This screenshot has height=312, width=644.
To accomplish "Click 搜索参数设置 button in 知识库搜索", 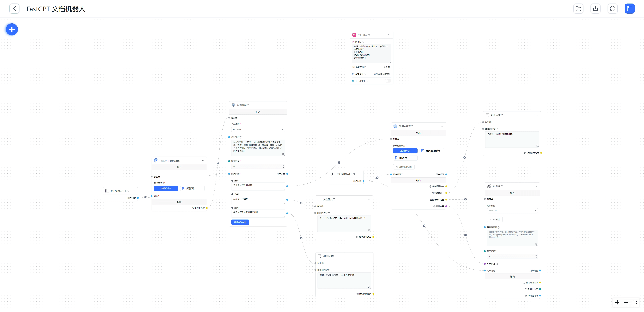I will tap(404, 167).
